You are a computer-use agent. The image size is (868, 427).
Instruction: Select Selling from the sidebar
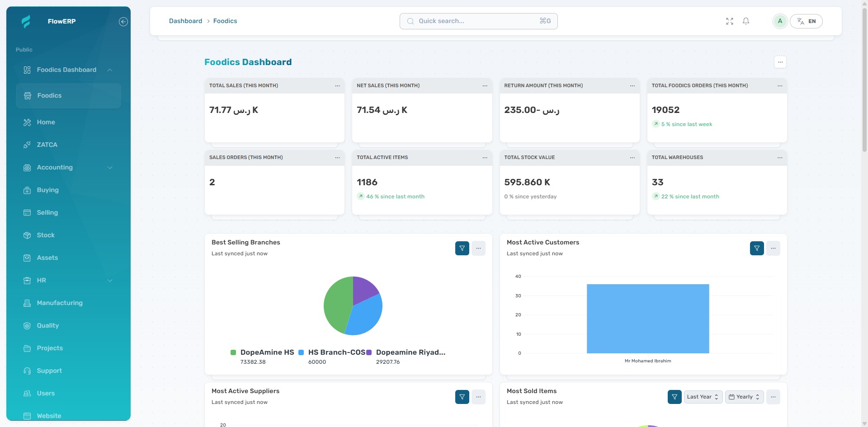[x=47, y=212]
